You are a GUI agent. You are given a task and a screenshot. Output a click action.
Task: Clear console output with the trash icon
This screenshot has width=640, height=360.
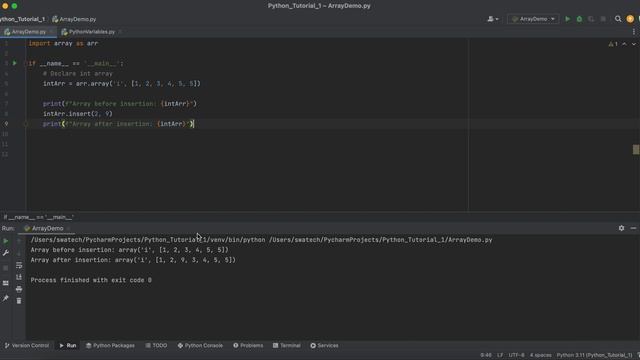click(x=19, y=301)
